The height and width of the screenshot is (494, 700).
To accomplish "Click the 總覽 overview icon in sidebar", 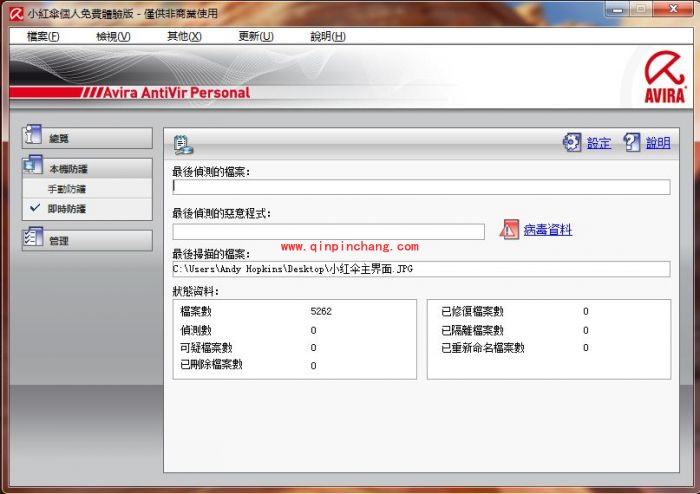I will (x=33, y=137).
